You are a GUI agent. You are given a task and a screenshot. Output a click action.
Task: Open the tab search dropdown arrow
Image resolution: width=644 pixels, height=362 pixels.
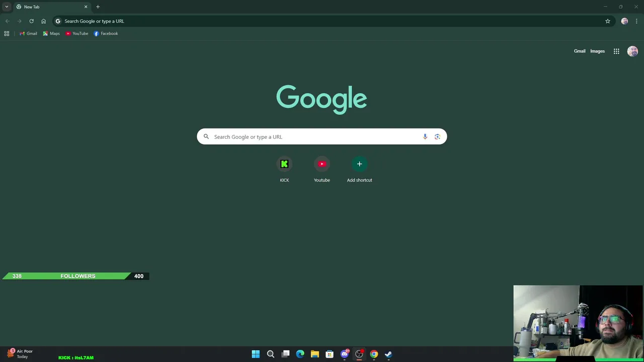(7, 7)
